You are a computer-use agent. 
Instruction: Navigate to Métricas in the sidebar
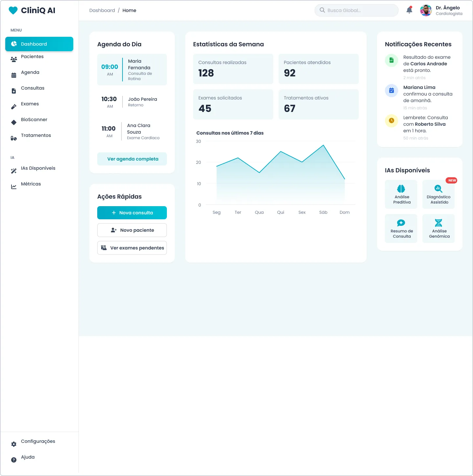tap(31, 184)
